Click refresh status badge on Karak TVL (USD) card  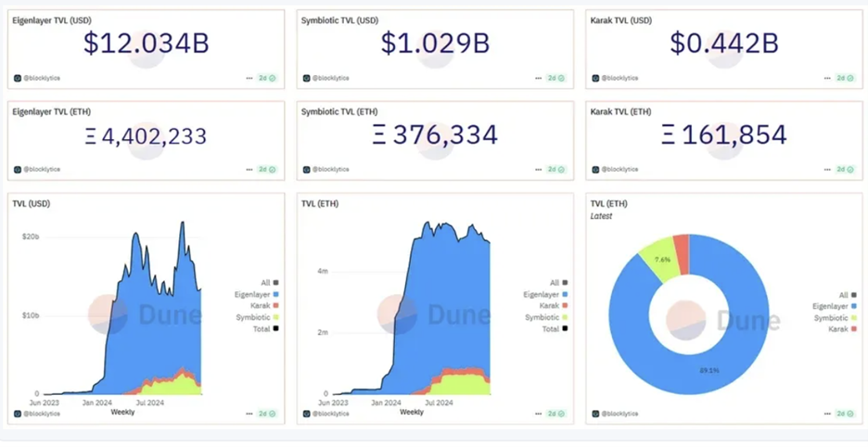tap(845, 78)
